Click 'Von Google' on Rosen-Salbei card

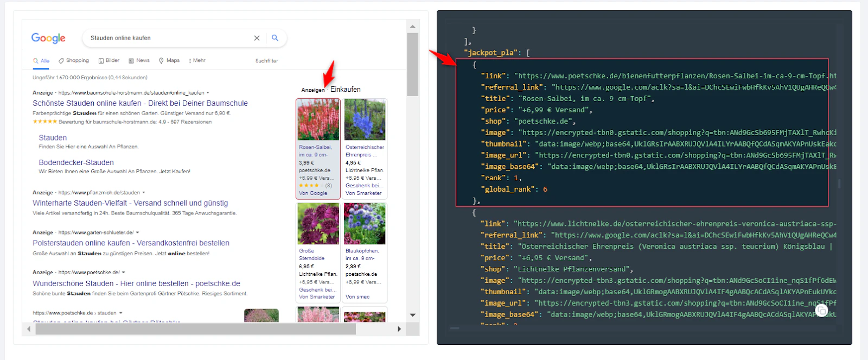pos(313,193)
